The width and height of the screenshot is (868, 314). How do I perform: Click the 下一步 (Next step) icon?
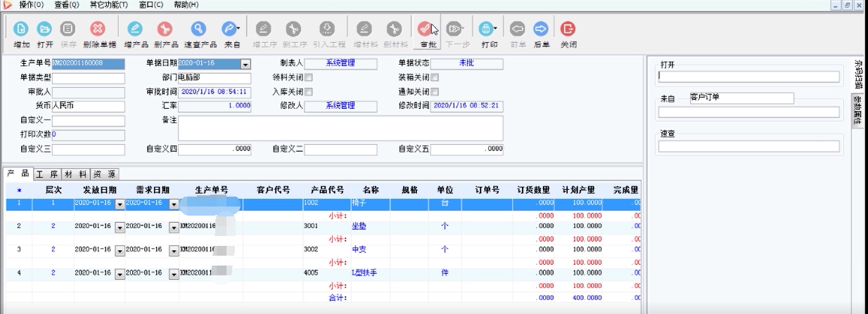pos(454,29)
